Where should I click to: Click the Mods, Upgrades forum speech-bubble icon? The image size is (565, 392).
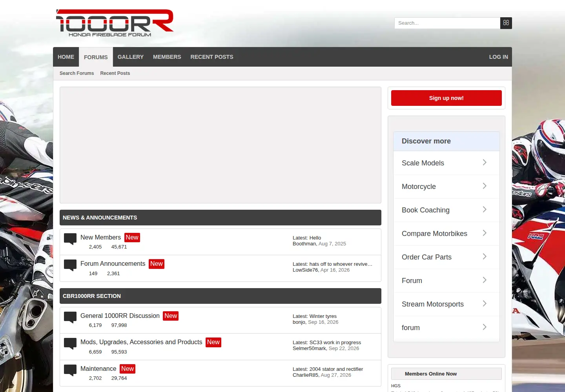coord(70,344)
